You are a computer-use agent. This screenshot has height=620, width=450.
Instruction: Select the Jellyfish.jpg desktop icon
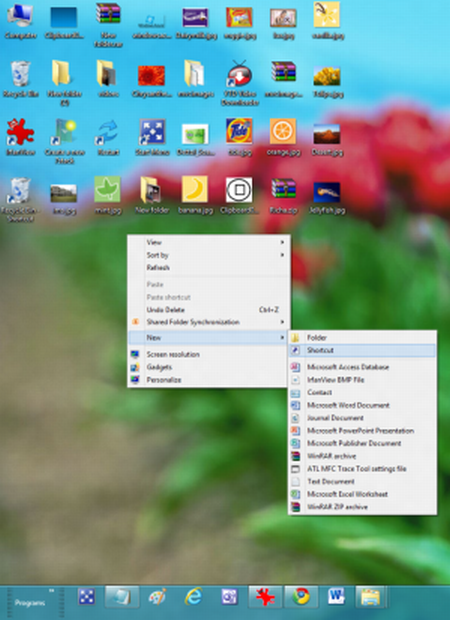[327, 198]
